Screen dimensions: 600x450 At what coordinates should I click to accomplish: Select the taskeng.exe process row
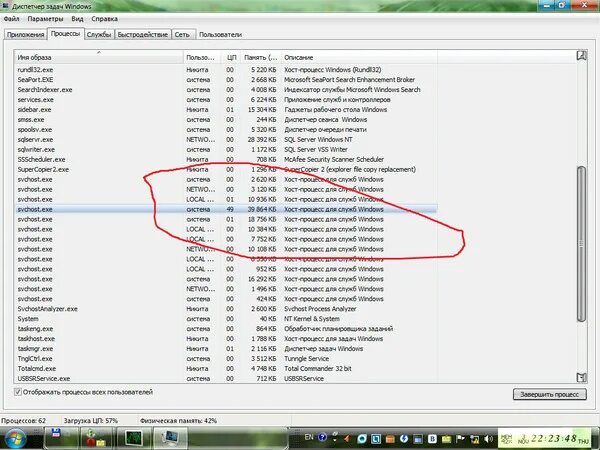pos(226,329)
